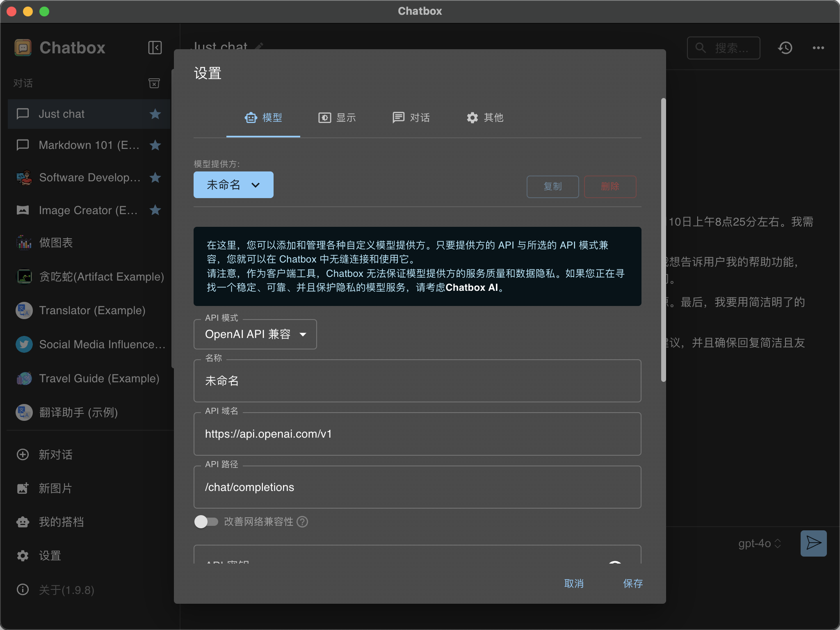Viewport: 840px width, 630px height.
Task: Click the Social Media Influencer Twitter icon
Action: pos(23,344)
